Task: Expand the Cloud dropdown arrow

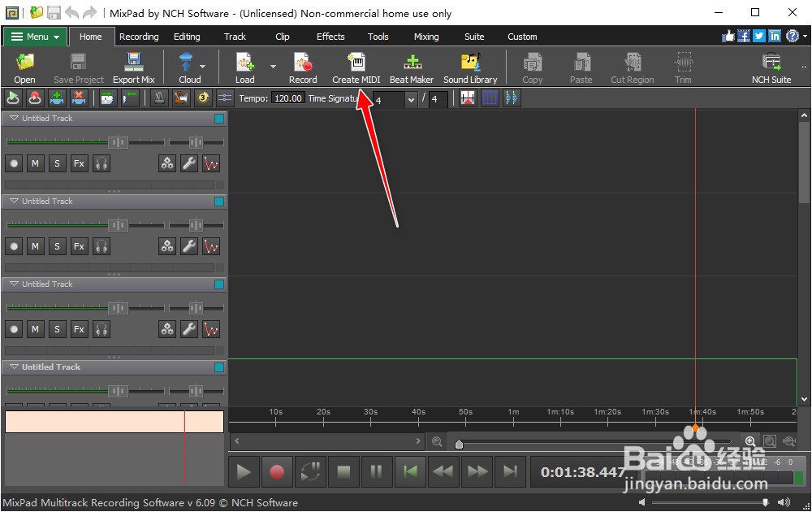Action: coord(202,67)
